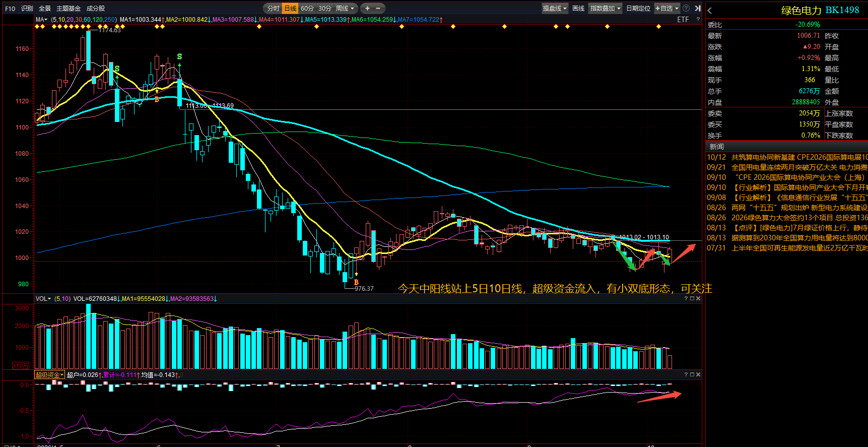Close the 超级资金 indicator panel
Viewport: 868px width, 447px height.
pos(698,375)
